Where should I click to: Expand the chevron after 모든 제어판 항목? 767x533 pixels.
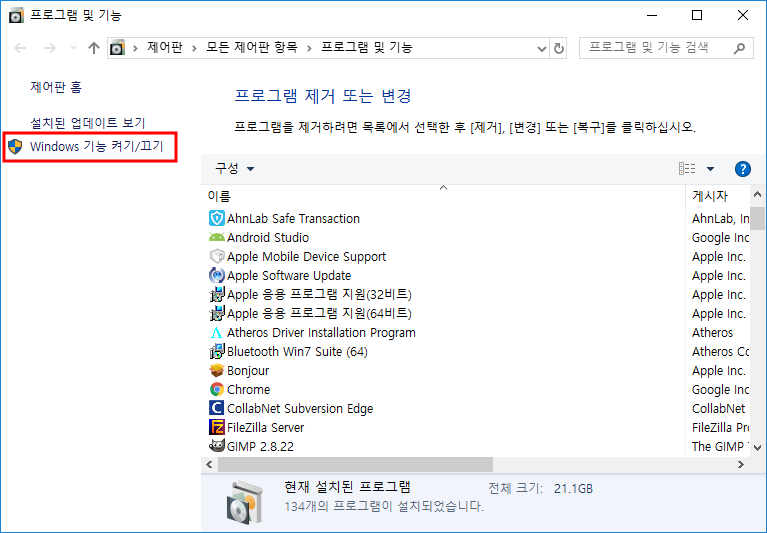click(x=309, y=48)
